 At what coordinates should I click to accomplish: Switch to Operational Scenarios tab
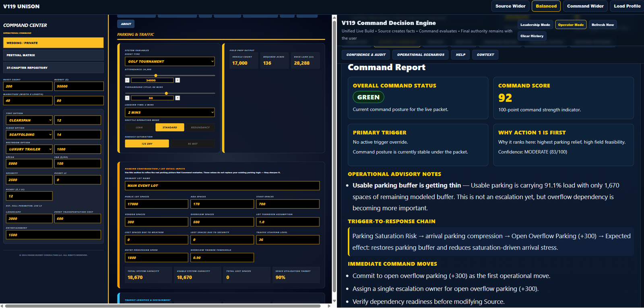[421, 55]
